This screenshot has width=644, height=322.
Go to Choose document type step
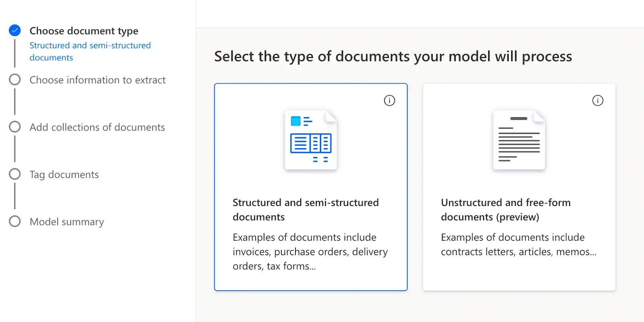[84, 31]
